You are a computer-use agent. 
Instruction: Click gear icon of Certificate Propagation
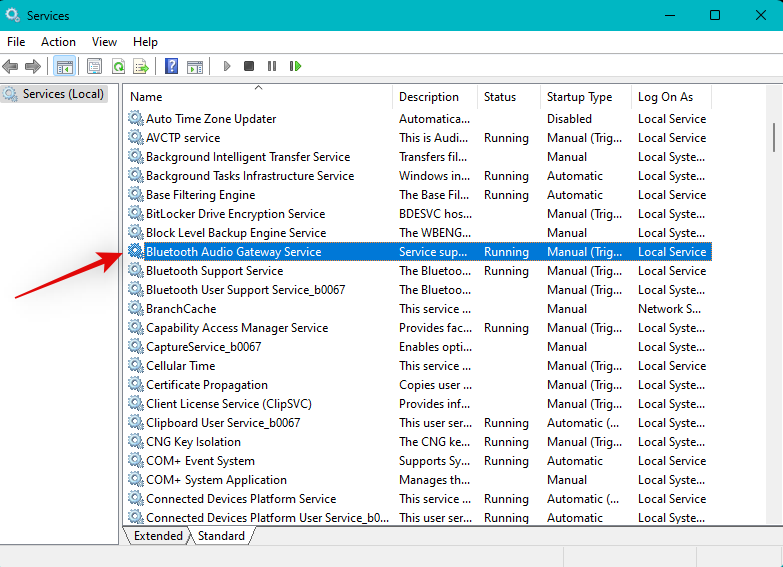(x=135, y=384)
